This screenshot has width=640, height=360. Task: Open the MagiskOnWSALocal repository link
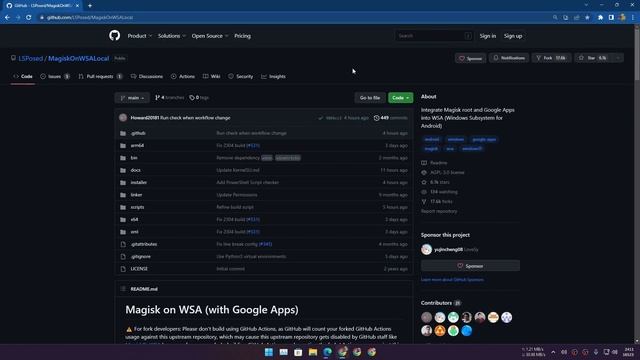[x=78, y=58]
